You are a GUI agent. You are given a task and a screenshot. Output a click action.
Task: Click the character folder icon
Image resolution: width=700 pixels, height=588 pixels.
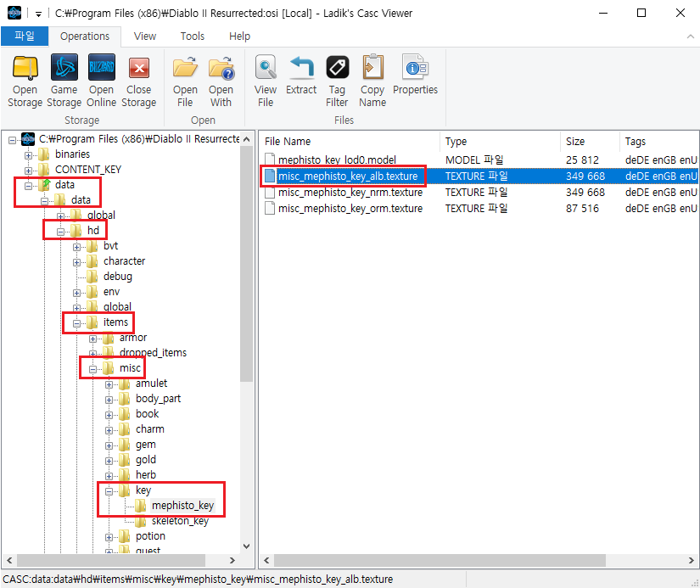tap(92, 261)
